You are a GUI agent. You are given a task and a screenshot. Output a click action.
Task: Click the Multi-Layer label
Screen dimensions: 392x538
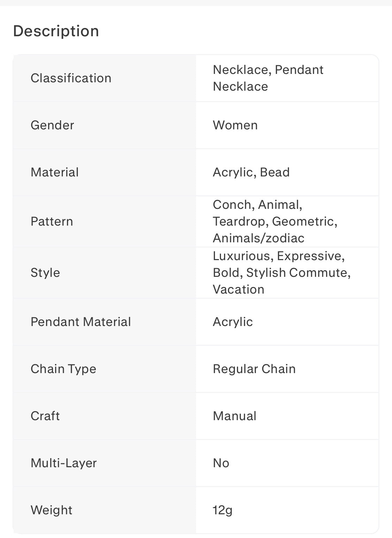[x=64, y=463]
